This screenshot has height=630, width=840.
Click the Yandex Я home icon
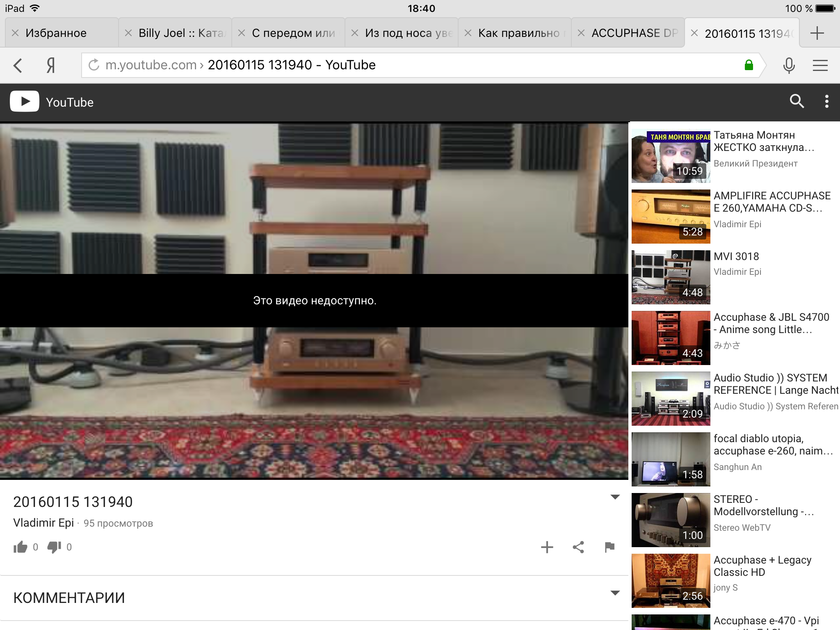pos(50,65)
